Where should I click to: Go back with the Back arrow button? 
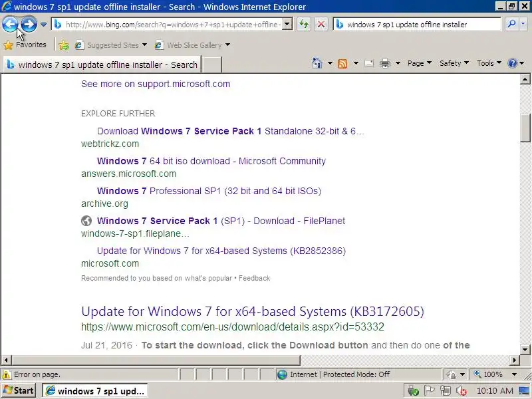click(x=10, y=24)
